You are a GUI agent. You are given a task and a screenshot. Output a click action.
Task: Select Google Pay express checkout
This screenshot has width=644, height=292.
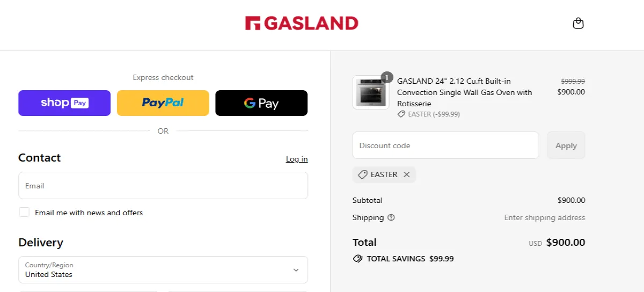(x=261, y=103)
